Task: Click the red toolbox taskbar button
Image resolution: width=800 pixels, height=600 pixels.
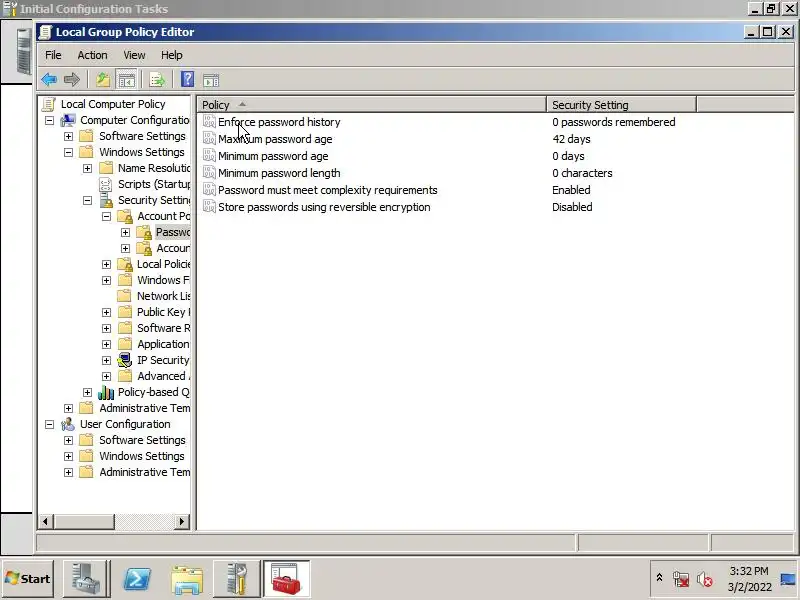Action: point(286,579)
